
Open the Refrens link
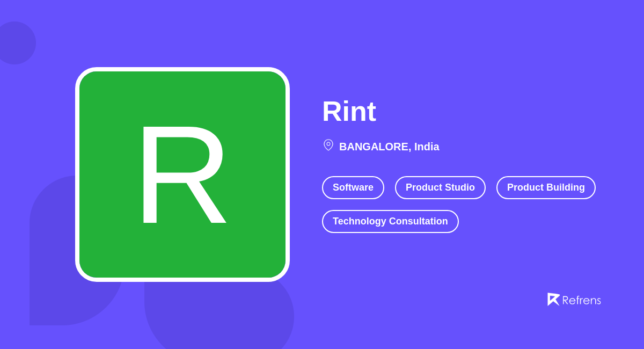pyautogui.click(x=574, y=300)
